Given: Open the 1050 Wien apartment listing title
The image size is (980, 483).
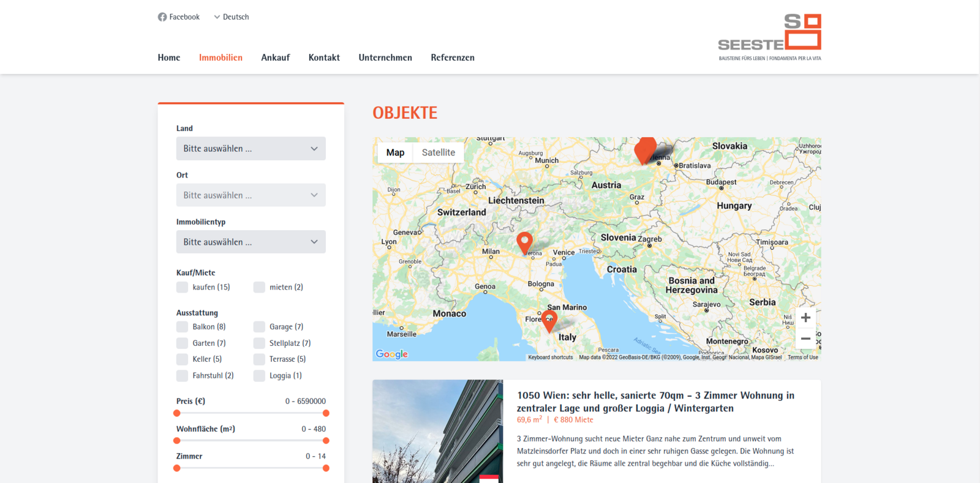Looking at the screenshot, I should tap(655, 402).
